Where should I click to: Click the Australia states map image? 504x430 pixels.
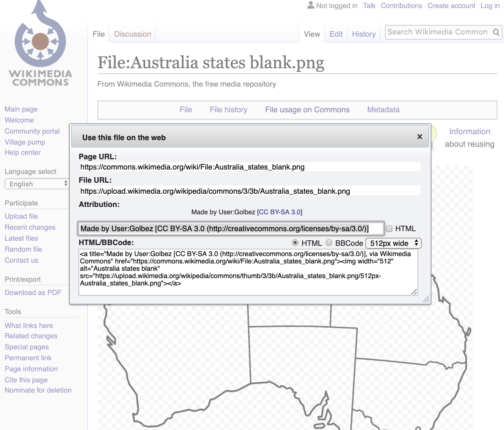pyautogui.click(x=285, y=367)
